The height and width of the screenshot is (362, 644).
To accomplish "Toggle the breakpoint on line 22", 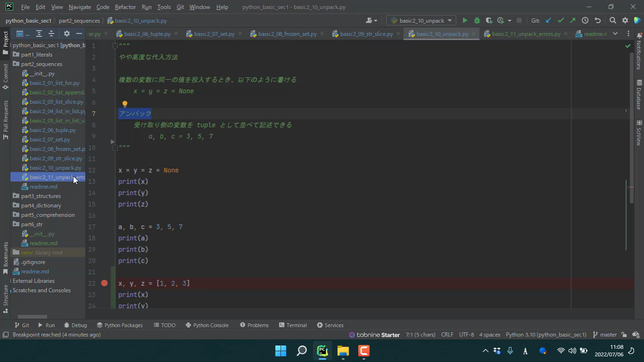I will [x=105, y=283].
